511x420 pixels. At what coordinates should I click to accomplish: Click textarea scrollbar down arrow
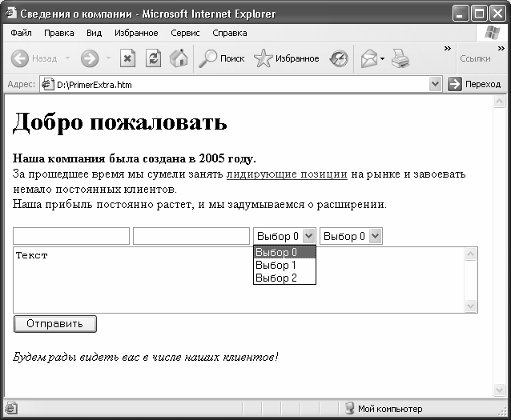[x=470, y=306]
